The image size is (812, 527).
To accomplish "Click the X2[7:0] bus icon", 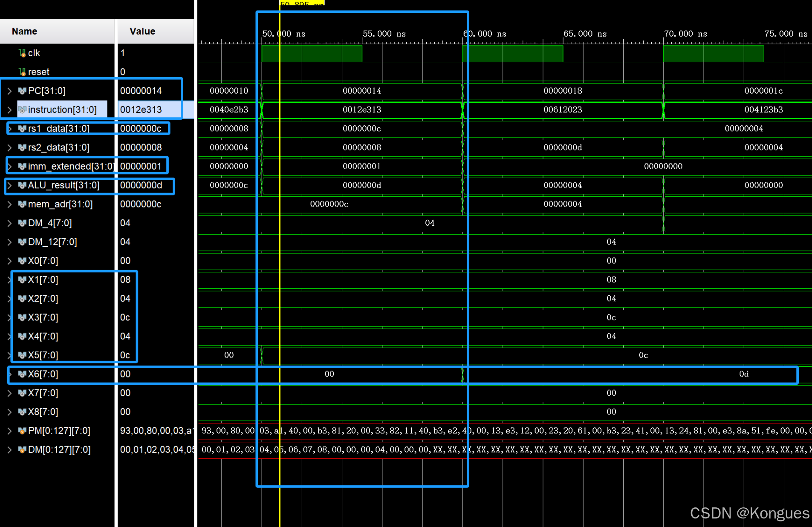I will click(x=22, y=298).
